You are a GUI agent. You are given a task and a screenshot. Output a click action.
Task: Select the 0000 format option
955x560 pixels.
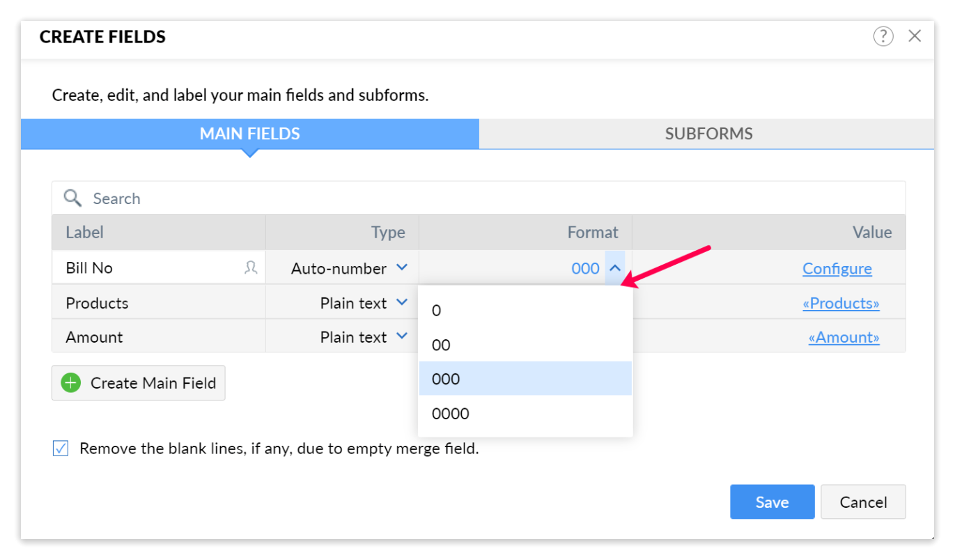[x=451, y=414]
